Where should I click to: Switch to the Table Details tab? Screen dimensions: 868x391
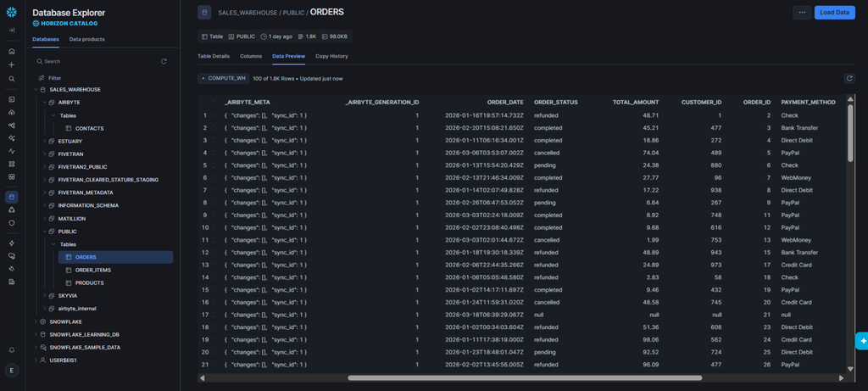[214, 57]
